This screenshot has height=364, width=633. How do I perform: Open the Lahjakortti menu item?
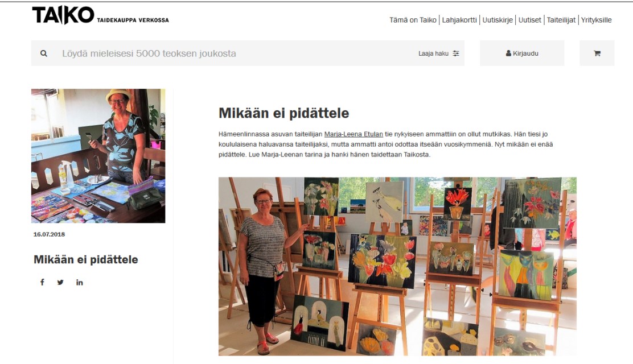click(459, 20)
